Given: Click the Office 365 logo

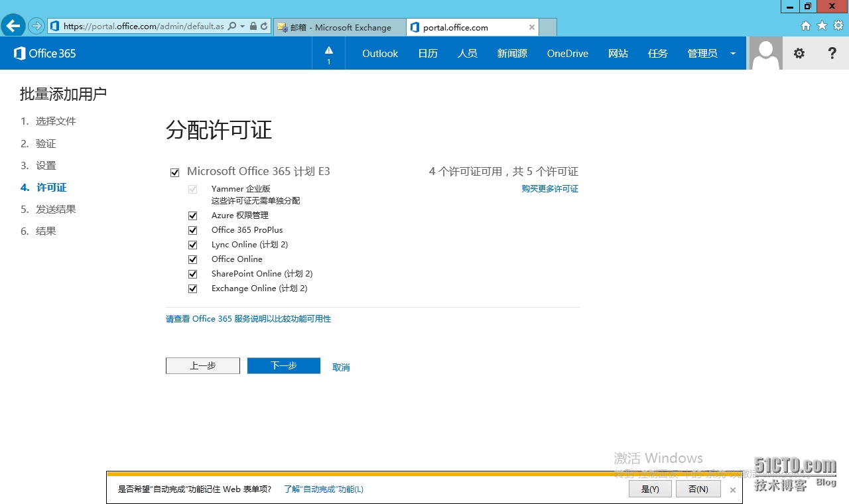Looking at the screenshot, I should pyautogui.click(x=44, y=53).
